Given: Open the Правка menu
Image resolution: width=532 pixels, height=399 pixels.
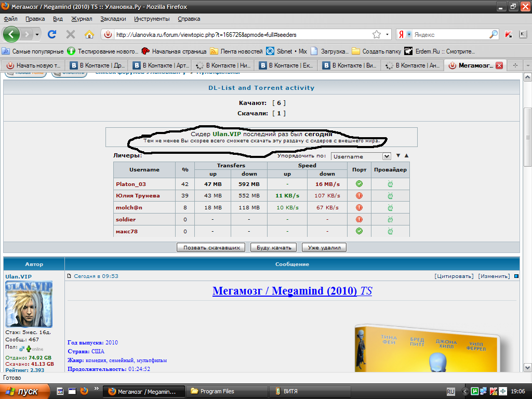Looking at the screenshot, I should [35, 19].
